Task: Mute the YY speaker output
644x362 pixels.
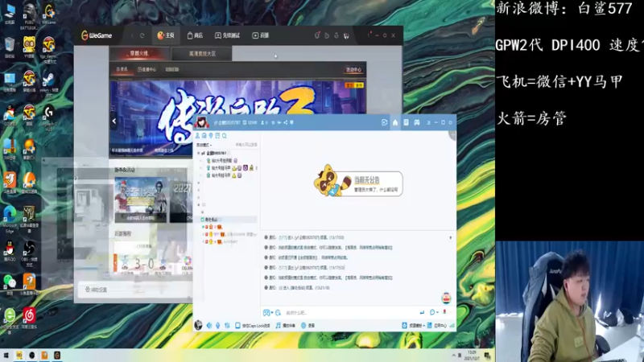Action: pyautogui.click(x=209, y=326)
